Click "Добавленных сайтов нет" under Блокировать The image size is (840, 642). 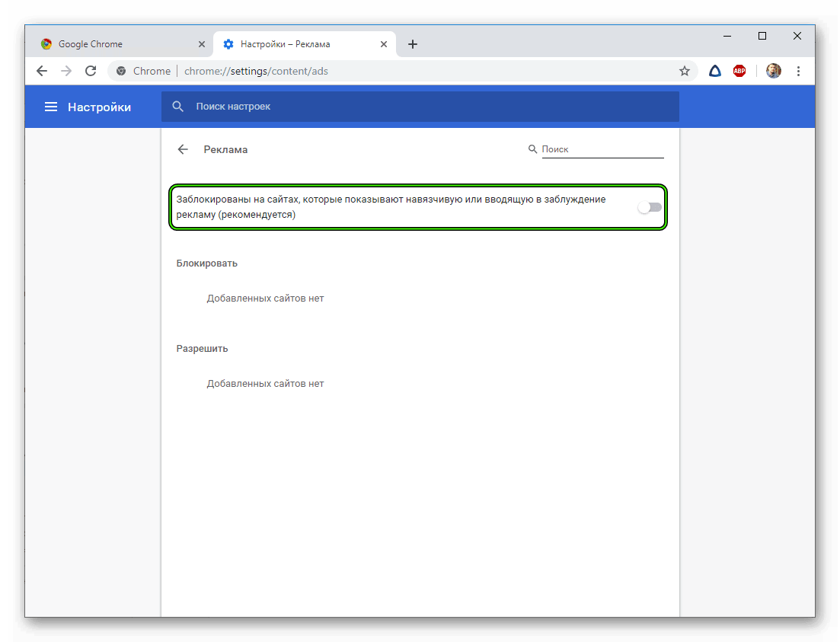pos(265,298)
